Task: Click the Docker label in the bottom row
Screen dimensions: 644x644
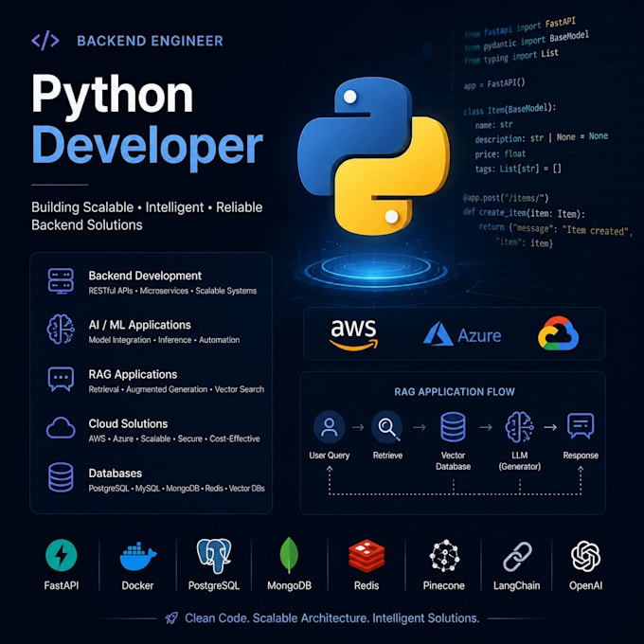Action: 137,585
